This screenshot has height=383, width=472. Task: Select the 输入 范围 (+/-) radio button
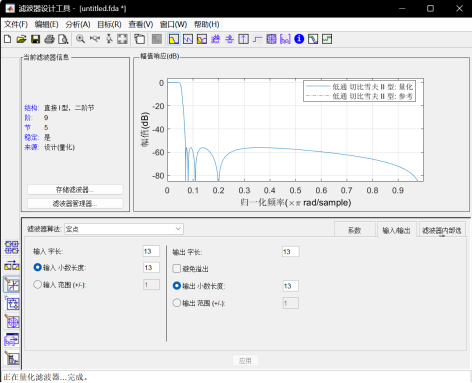tap(37, 284)
